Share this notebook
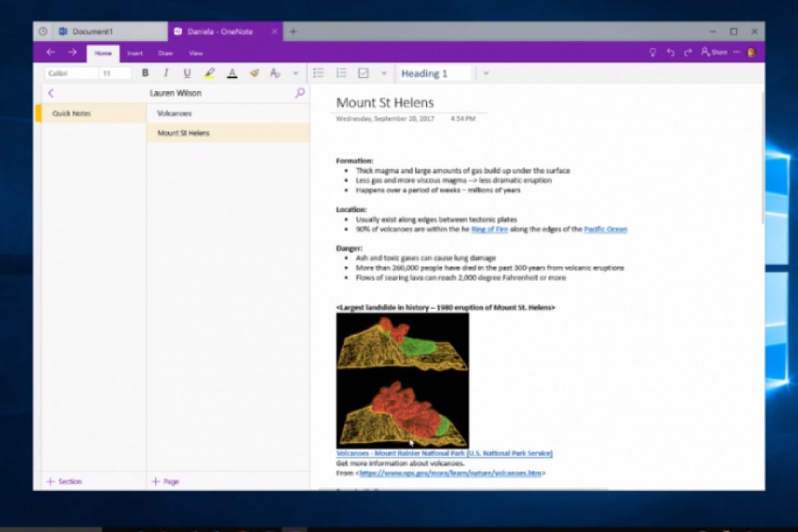 [714, 52]
